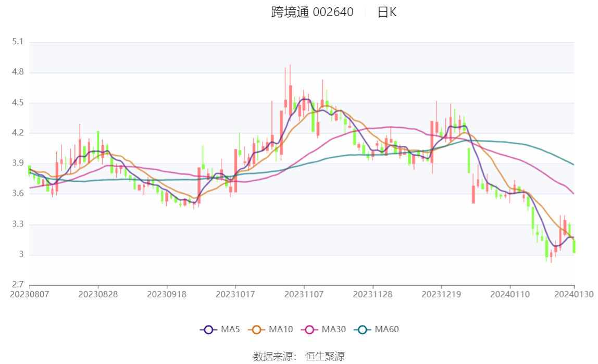The height and width of the screenshot is (364, 598).
Task: Click the 日K label in title
Action: [387, 12]
